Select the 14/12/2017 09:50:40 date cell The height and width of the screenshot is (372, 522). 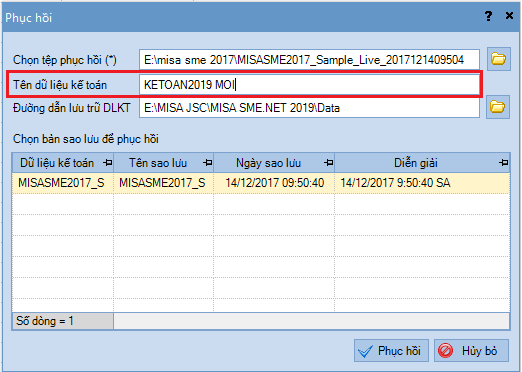point(274,183)
